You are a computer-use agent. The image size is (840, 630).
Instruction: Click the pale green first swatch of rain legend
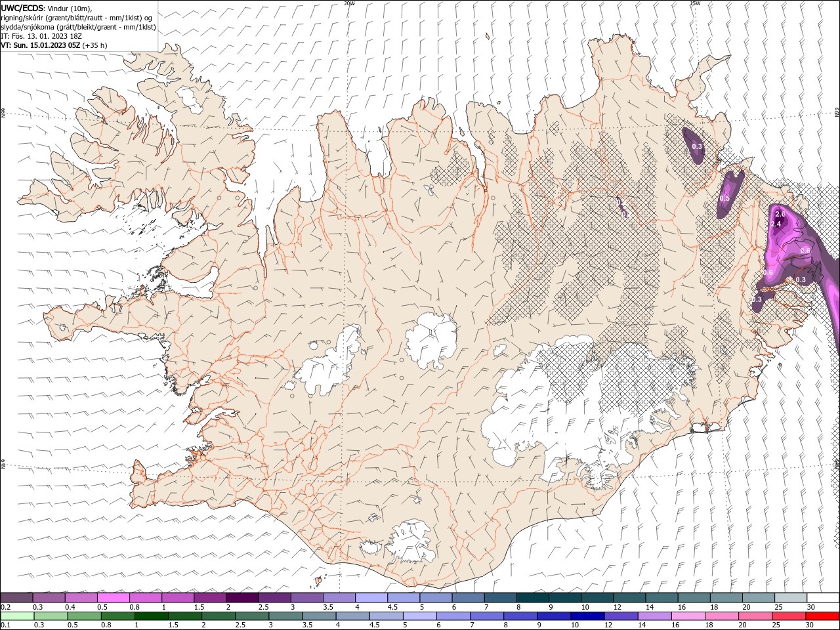17,616
